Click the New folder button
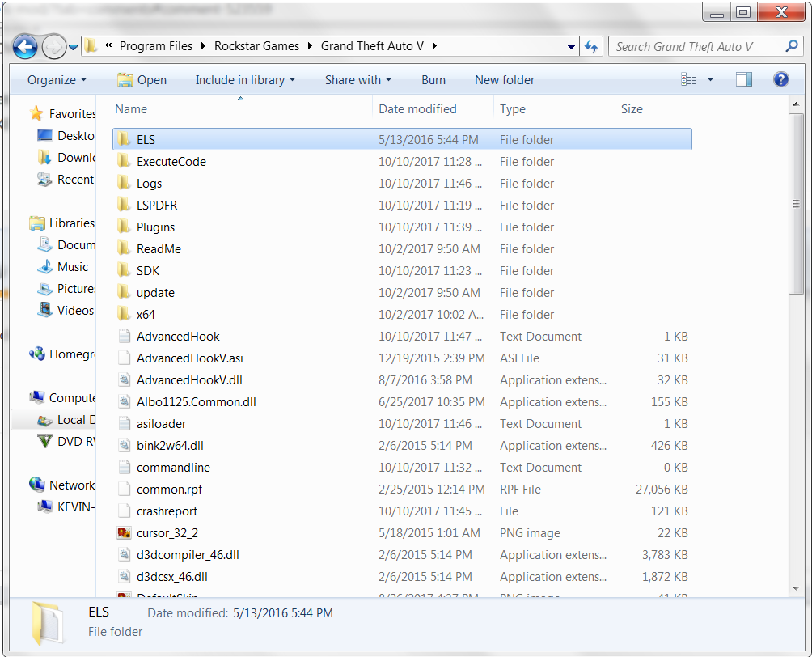 [x=505, y=80]
